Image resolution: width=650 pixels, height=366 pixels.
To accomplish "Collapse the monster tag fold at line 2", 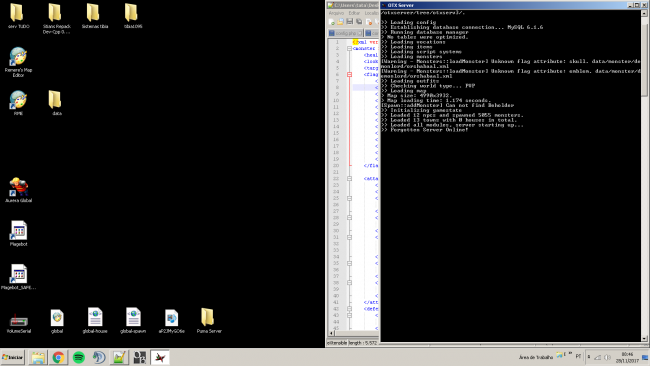I will pyautogui.click(x=349, y=48).
